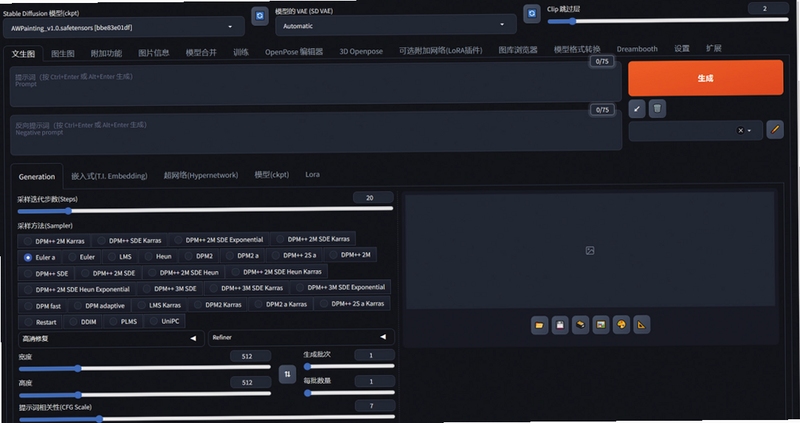This screenshot has width=800, height=423.
Task: Click in the Negative prompt text area
Action: pos(316,134)
